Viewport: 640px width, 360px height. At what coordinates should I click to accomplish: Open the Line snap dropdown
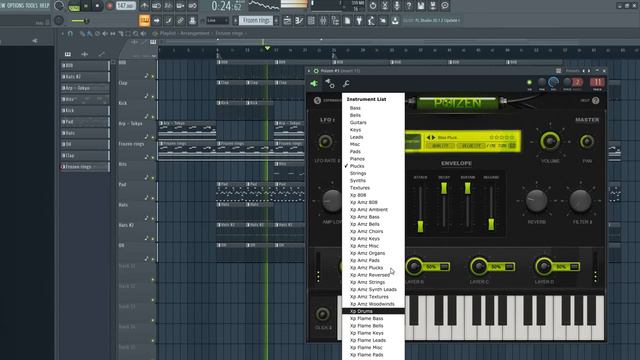click(x=217, y=20)
